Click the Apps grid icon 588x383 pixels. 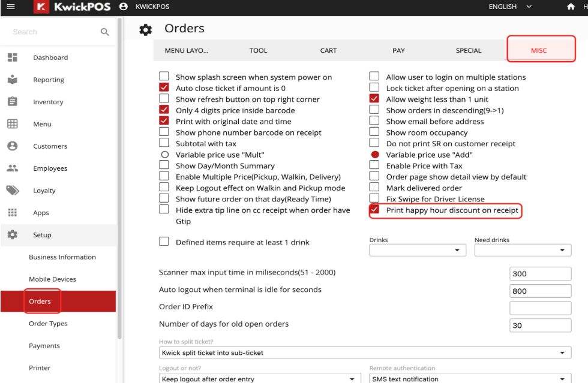[13, 213]
